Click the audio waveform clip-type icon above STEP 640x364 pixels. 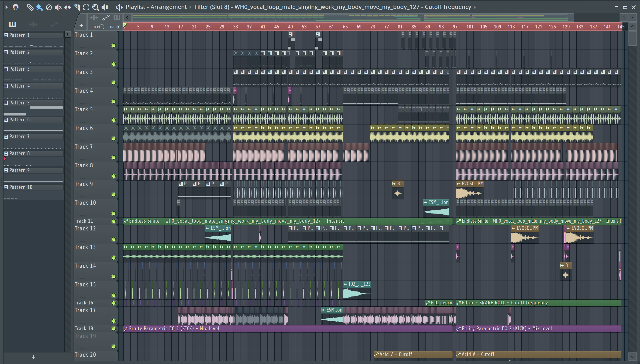[x=94, y=18]
